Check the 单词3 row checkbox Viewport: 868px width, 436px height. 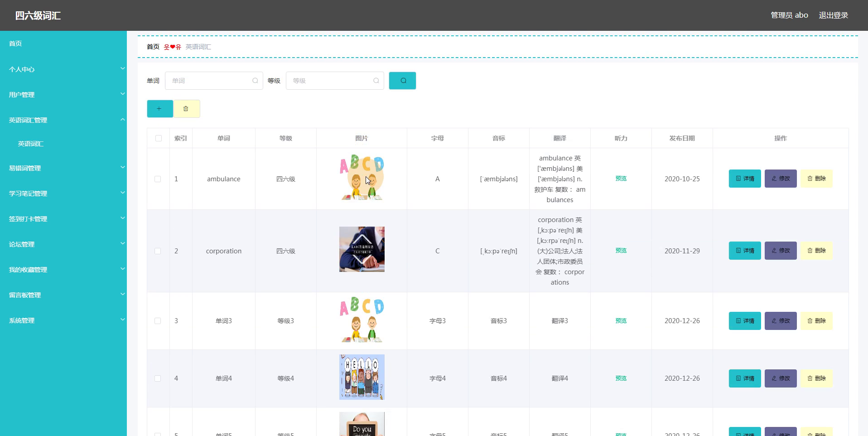tap(158, 321)
